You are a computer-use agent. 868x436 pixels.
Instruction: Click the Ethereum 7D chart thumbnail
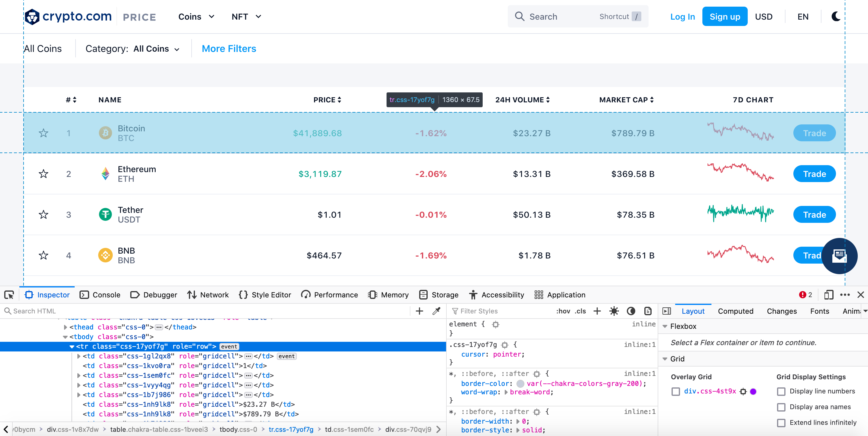pos(740,172)
